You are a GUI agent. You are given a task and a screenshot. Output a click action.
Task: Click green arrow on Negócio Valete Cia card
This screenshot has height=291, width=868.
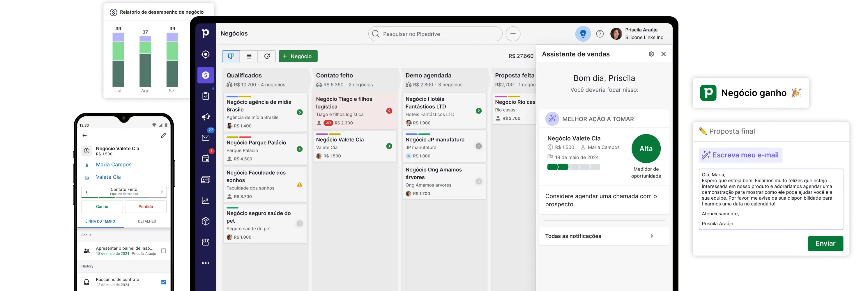[389, 146]
